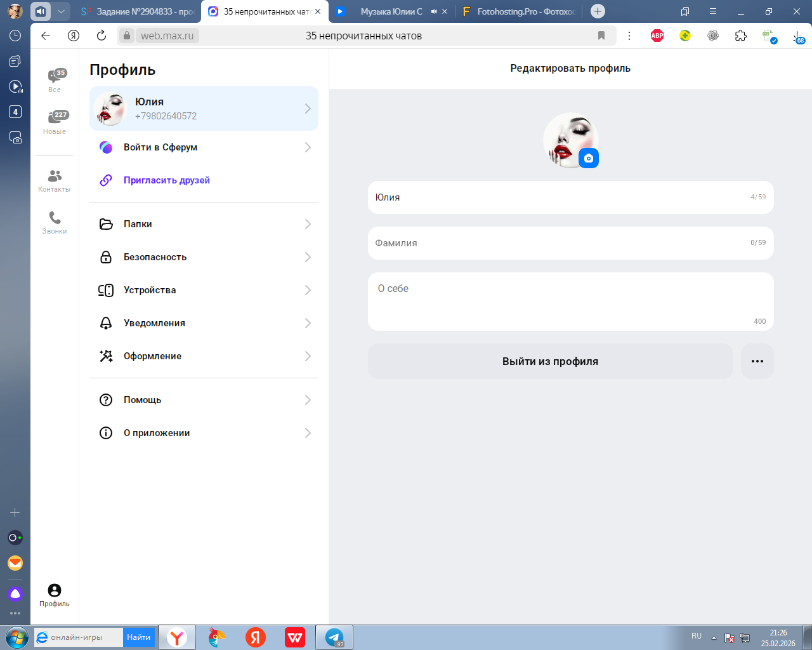Expand the Безопасность settings row
Image resolution: width=812 pixels, height=650 pixels.
204,257
